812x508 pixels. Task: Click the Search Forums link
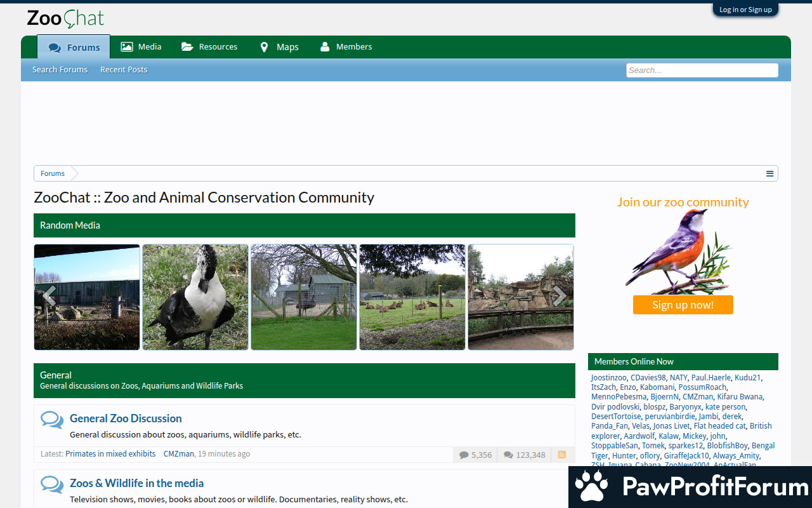click(60, 70)
